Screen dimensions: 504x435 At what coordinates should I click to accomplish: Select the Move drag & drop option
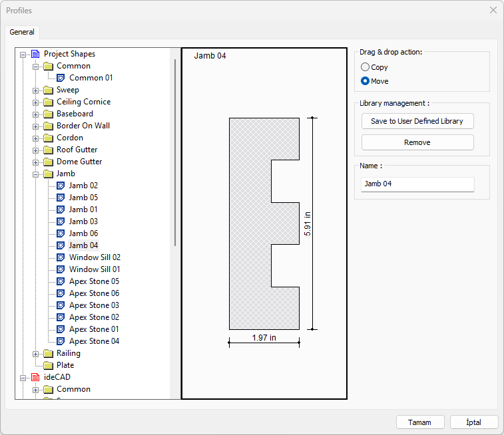coord(365,81)
